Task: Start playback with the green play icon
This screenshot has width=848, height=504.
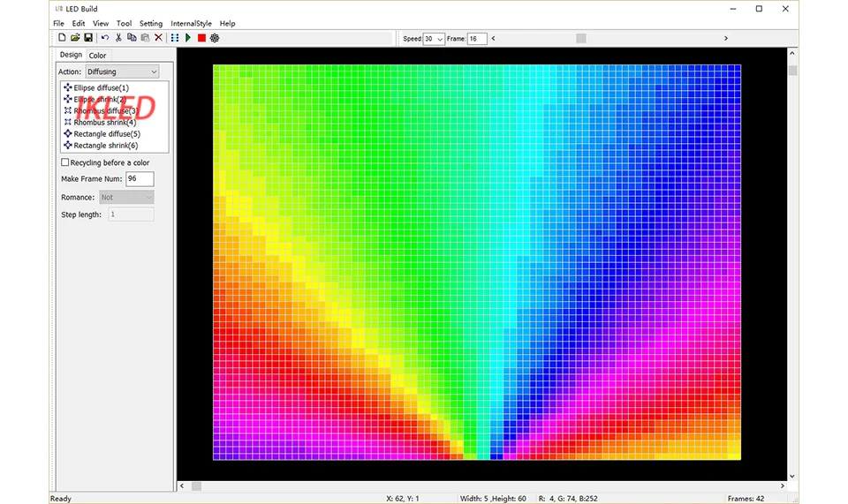Action: point(188,38)
